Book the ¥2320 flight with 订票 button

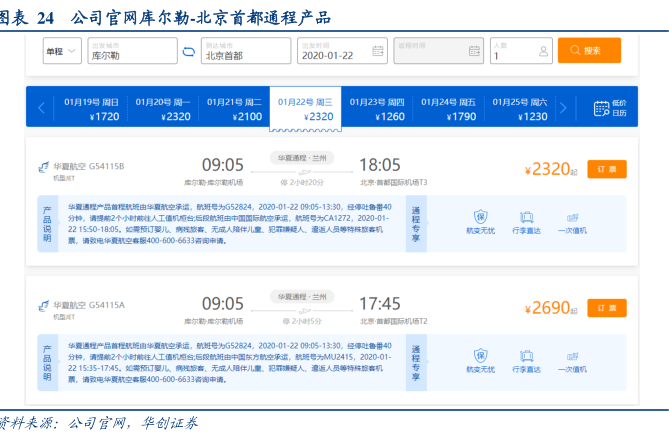tap(607, 168)
